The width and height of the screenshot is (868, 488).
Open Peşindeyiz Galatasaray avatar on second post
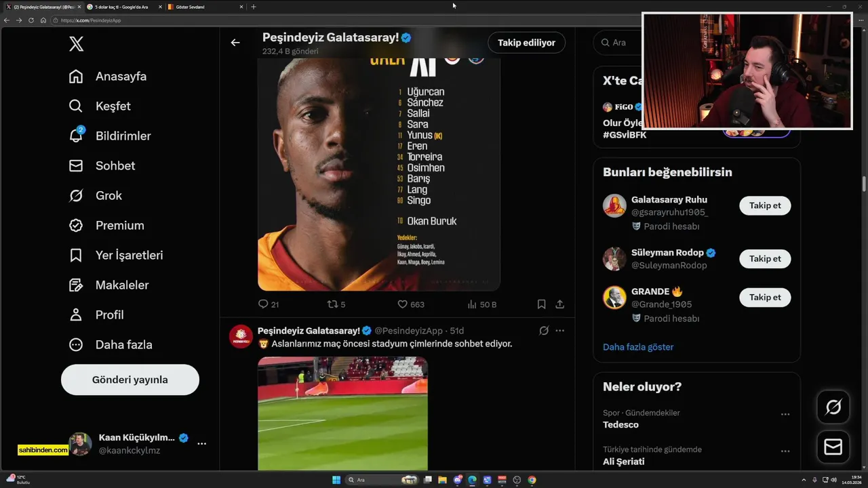(241, 336)
